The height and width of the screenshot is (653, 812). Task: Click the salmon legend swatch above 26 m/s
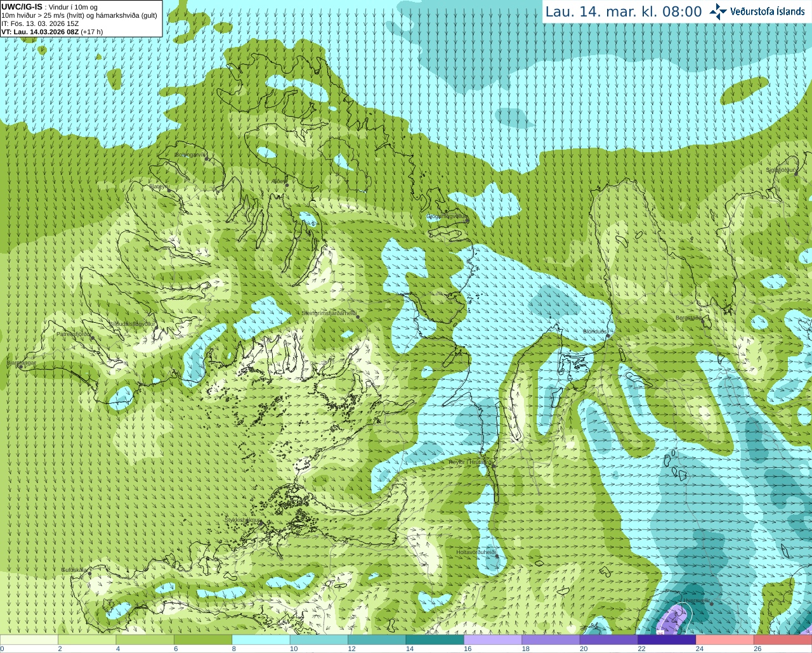point(783,640)
